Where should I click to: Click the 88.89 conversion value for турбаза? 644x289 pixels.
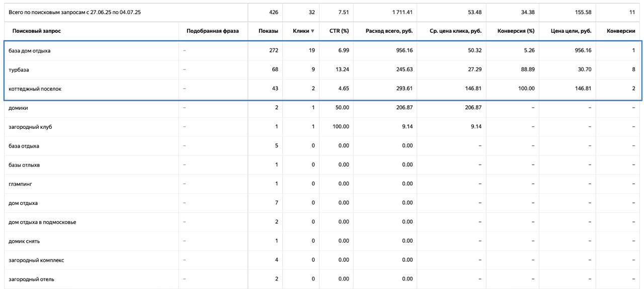point(526,70)
